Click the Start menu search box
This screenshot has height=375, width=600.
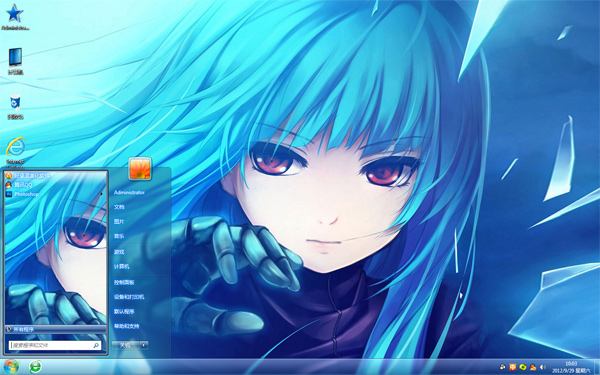(55, 345)
